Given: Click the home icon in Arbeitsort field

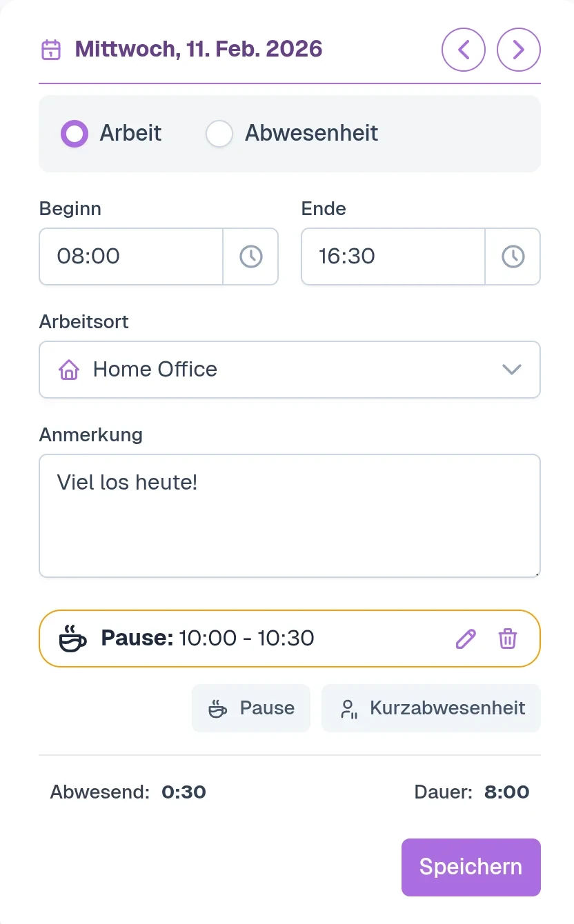Looking at the screenshot, I should tap(69, 370).
